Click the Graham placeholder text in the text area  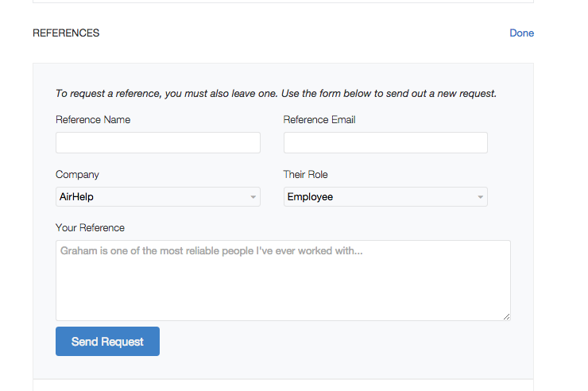click(x=211, y=251)
